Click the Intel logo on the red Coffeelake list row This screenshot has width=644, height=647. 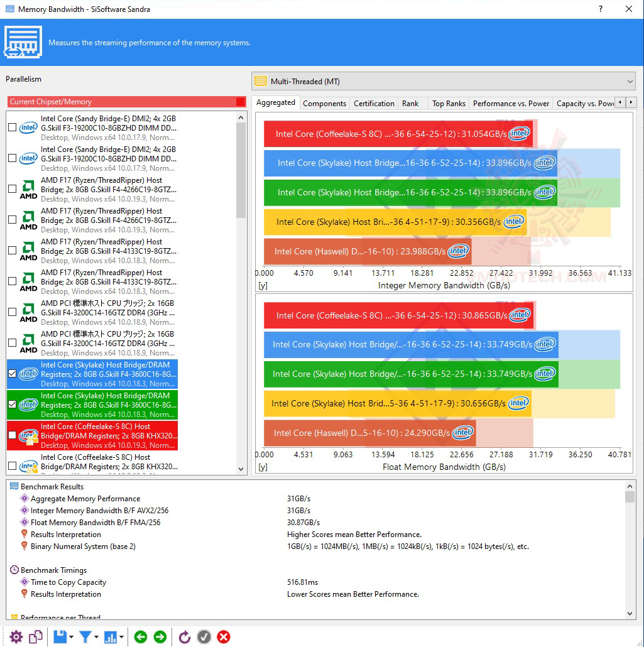pos(28,436)
